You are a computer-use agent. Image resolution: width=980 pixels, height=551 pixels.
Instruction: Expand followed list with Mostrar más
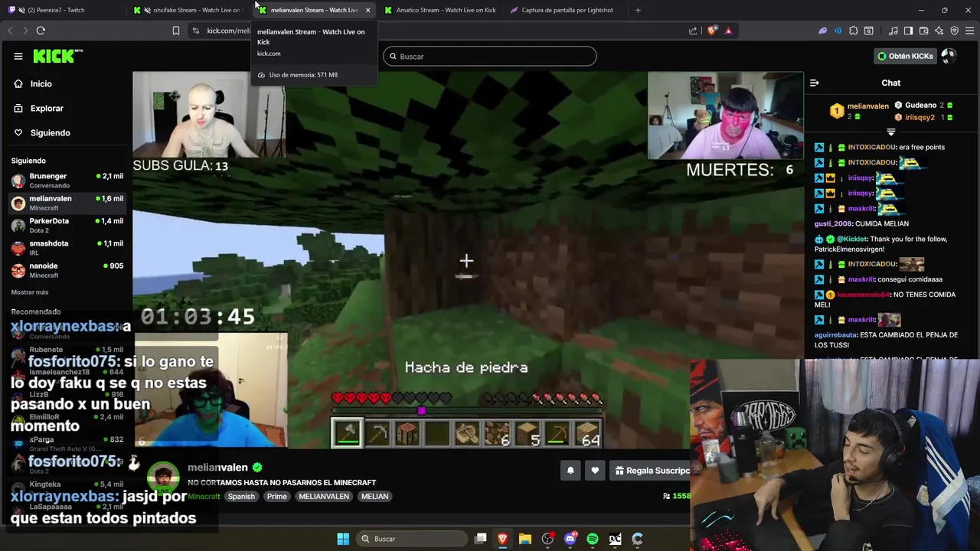[30, 292]
